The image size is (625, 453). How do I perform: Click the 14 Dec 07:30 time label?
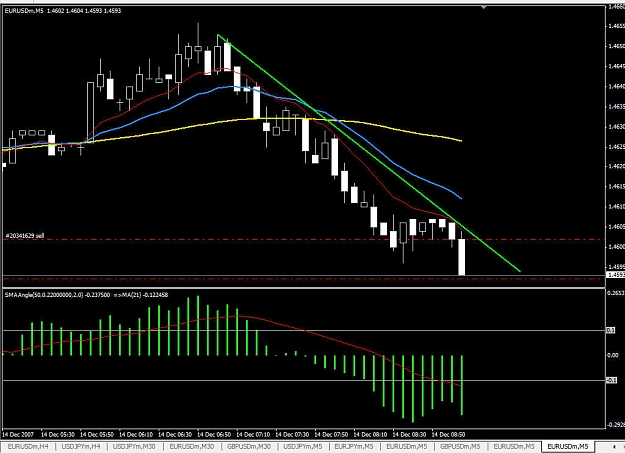292,434
